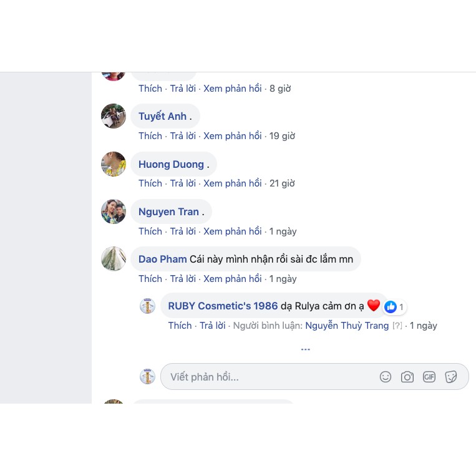Insert a GIF in the reply
Viewport: 476px width, 476px height.
click(x=429, y=377)
